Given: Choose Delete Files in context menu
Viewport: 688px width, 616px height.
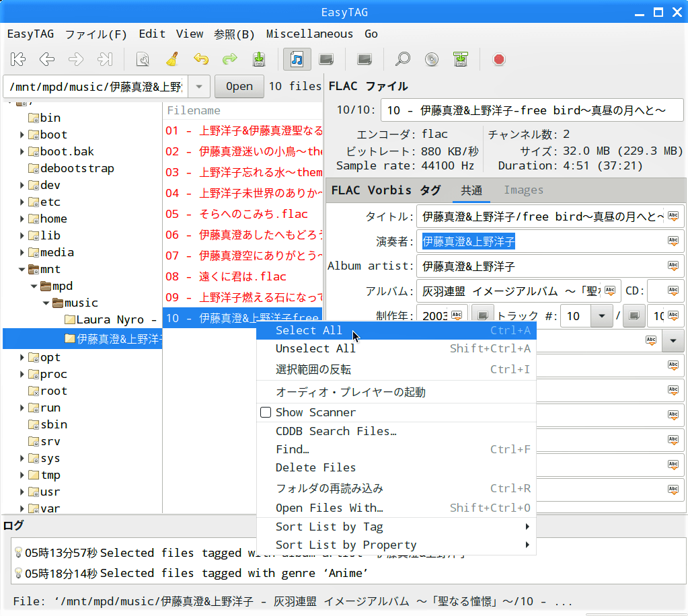Looking at the screenshot, I should coord(396,467).
